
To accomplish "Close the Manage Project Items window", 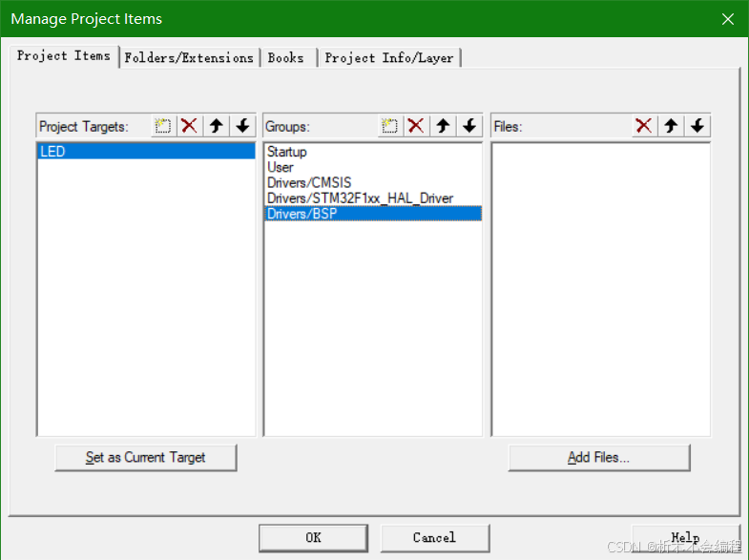I will [727, 19].
